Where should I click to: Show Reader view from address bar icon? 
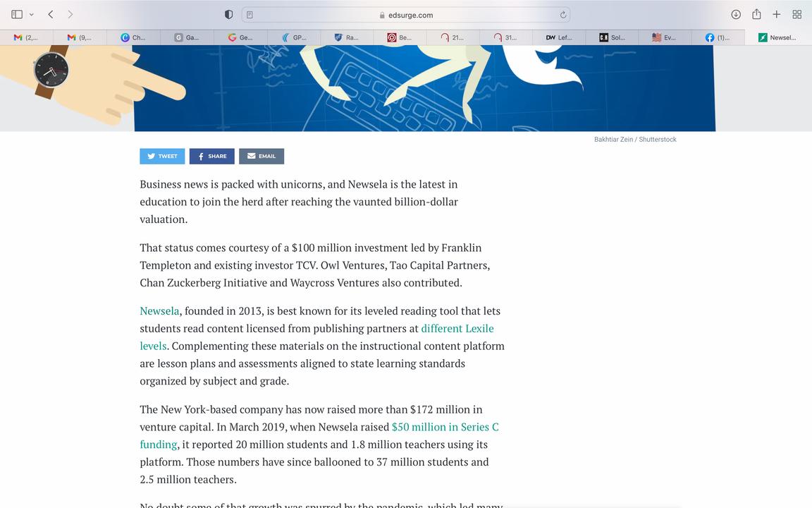250,15
